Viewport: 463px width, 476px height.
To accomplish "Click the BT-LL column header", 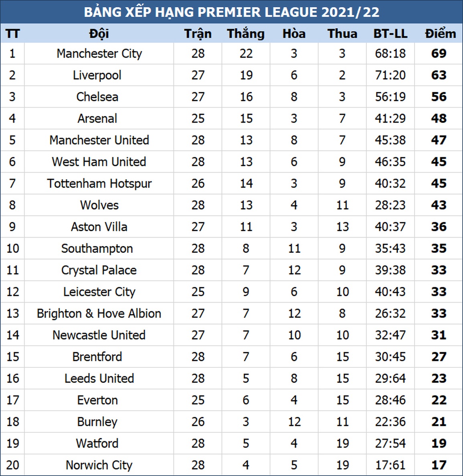I will (x=390, y=34).
